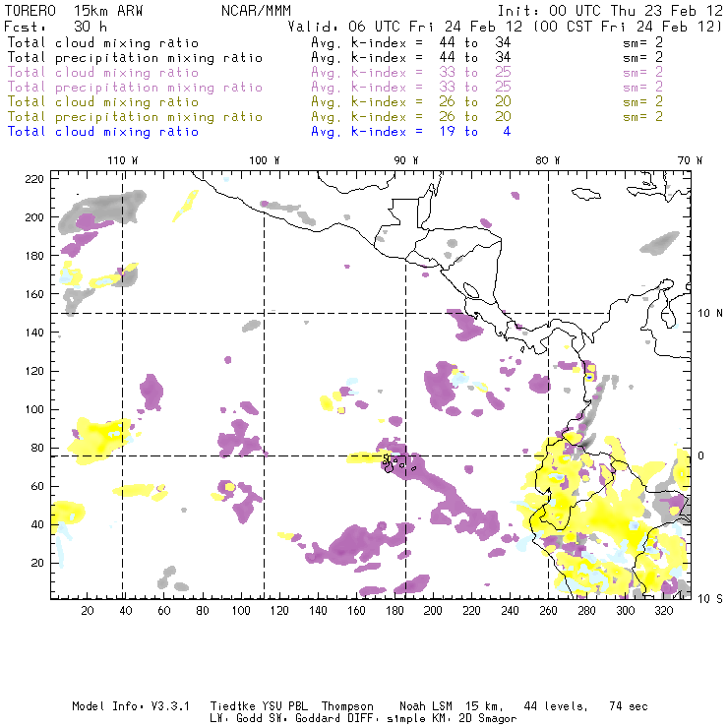The width and height of the screenshot is (728, 728).
Task: Select the 'Noah LSM' label
Action: (426, 706)
